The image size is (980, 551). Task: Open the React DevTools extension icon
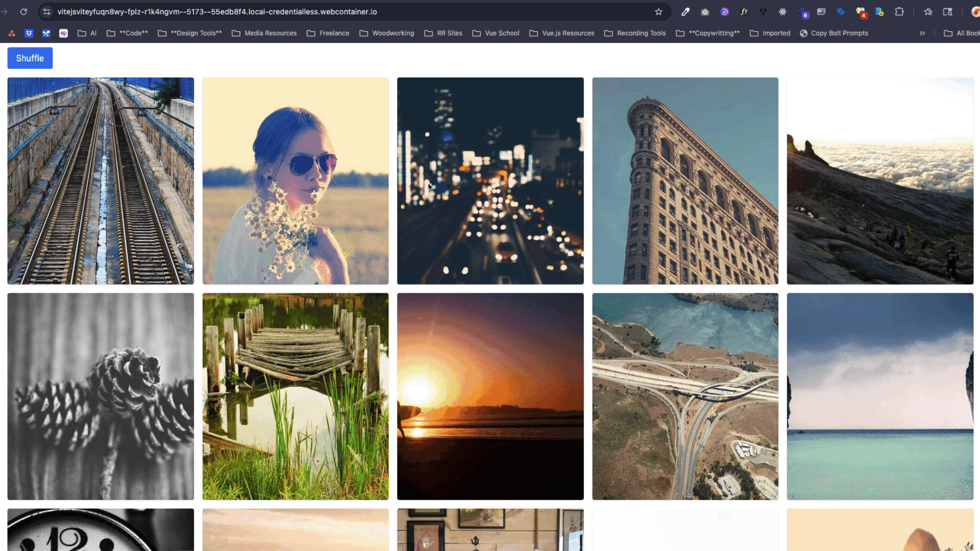pyautogui.click(x=782, y=12)
